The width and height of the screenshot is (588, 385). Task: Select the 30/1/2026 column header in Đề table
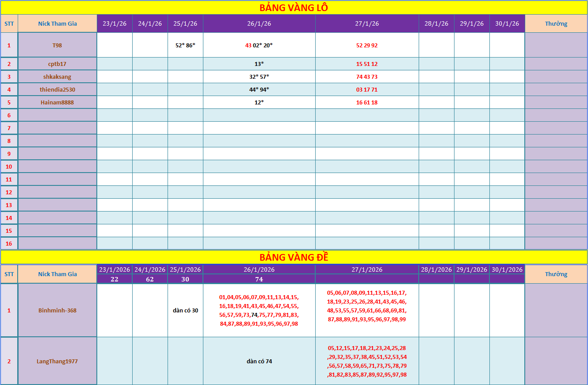tap(507, 269)
